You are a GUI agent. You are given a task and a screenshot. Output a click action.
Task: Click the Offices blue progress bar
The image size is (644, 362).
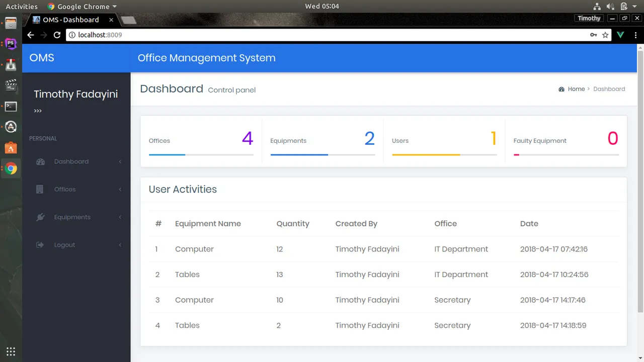coord(167,155)
